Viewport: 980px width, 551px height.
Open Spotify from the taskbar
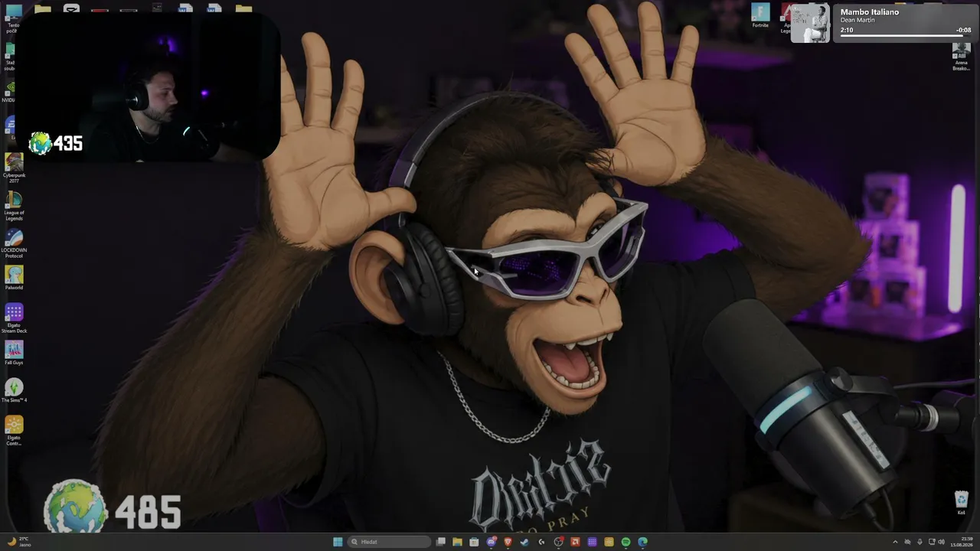coord(626,542)
